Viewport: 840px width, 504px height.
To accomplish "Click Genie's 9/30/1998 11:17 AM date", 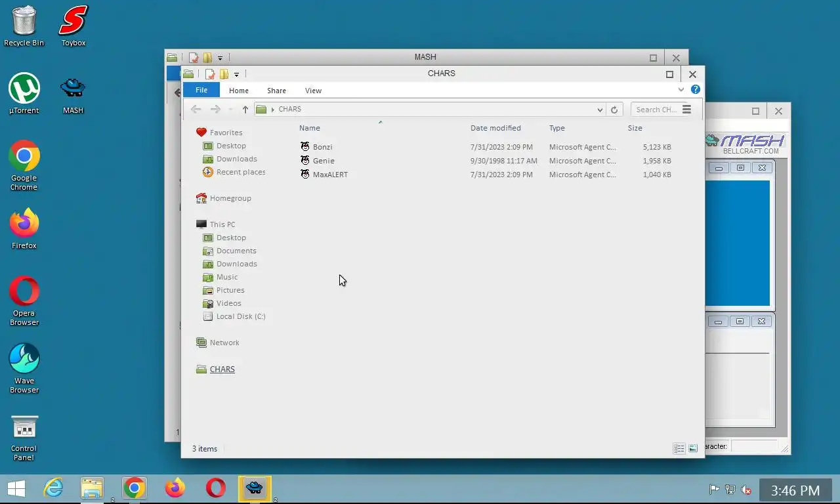I will point(503,161).
